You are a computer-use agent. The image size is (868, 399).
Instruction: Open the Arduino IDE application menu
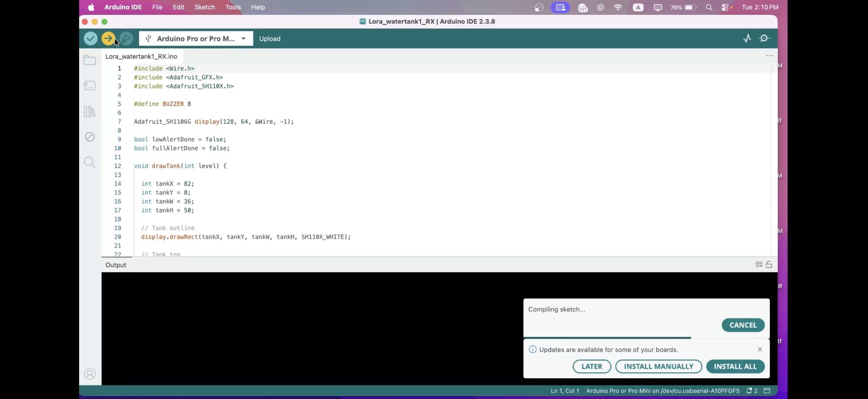(123, 7)
